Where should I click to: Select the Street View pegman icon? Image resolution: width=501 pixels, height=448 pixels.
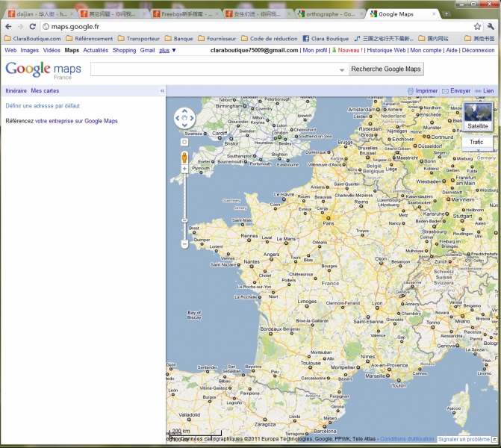click(184, 157)
